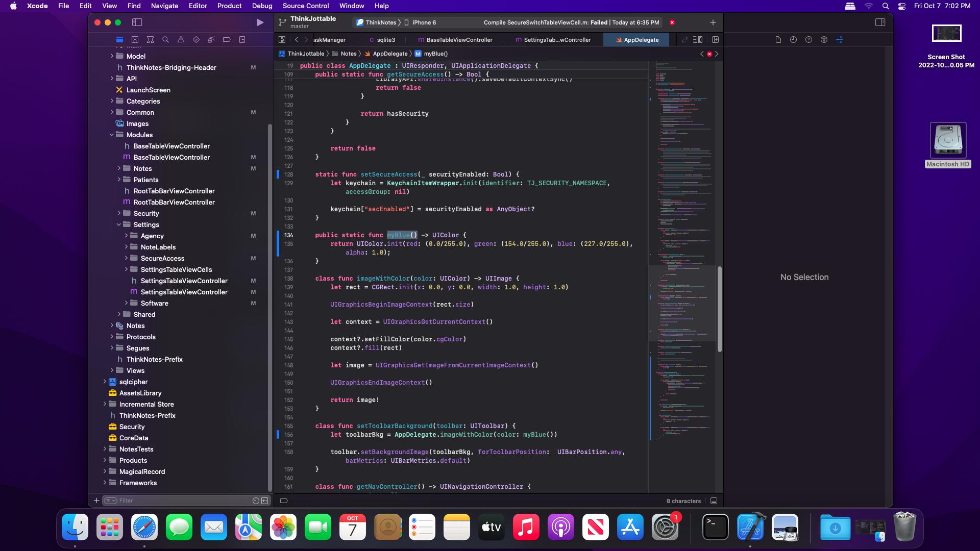Image resolution: width=980 pixels, height=551 pixels.
Task: Click the editor vertical scrollbar
Action: coord(719,309)
